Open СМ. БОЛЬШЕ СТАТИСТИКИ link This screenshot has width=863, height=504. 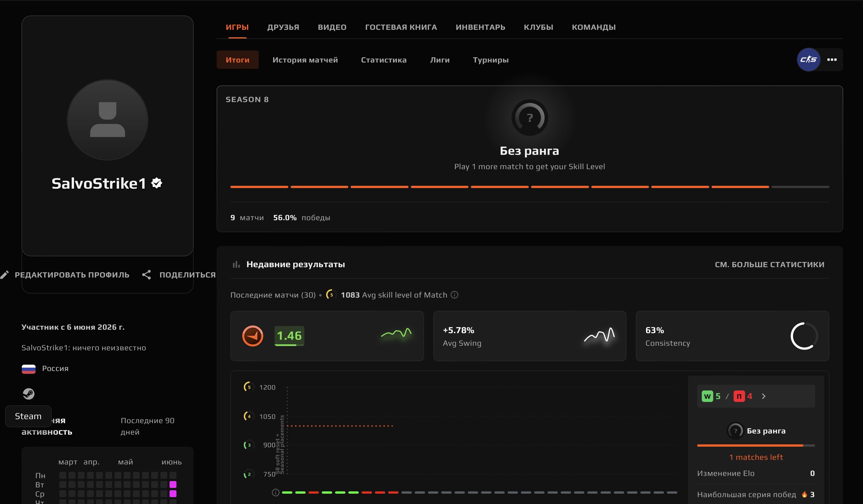[769, 265]
